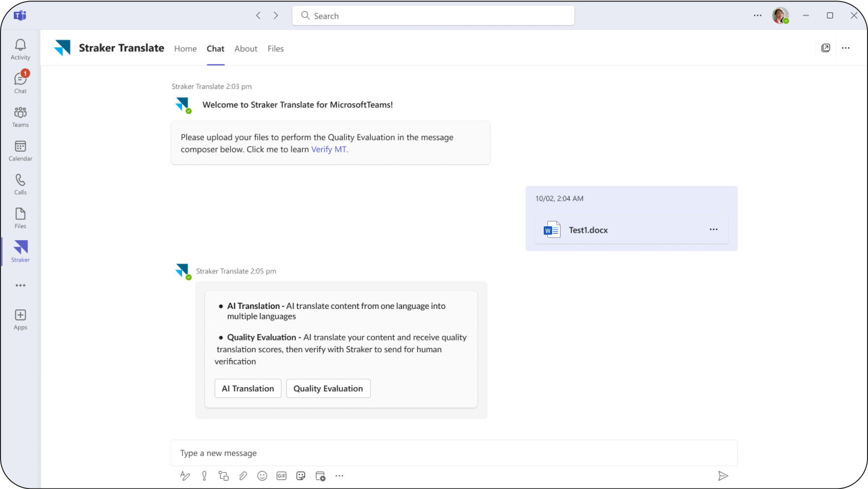This screenshot has height=489, width=868.
Task: Click the Straker Translate bot avatar at 2:05 pm
Action: (183, 271)
